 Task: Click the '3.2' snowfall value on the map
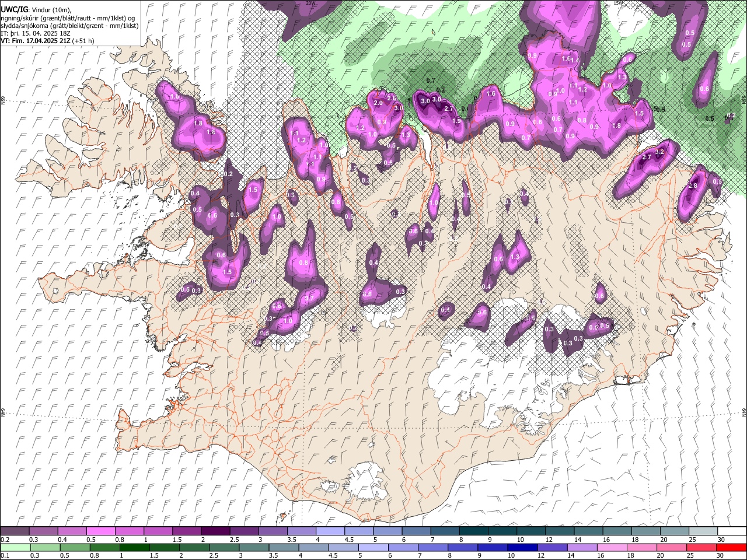coord(660,152)
